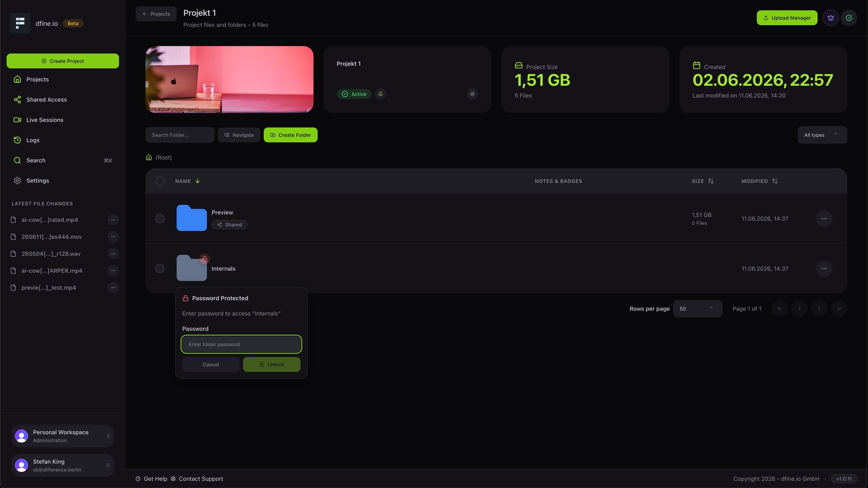The image size is (868, 488).
Task: Open options for ai-cow[...]ARPER.mp4
Action: tap(113, 270)
